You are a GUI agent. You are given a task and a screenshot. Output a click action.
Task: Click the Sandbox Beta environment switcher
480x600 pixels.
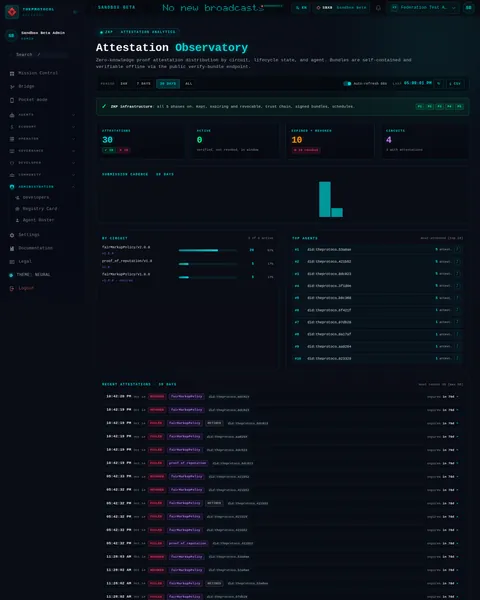341,8
